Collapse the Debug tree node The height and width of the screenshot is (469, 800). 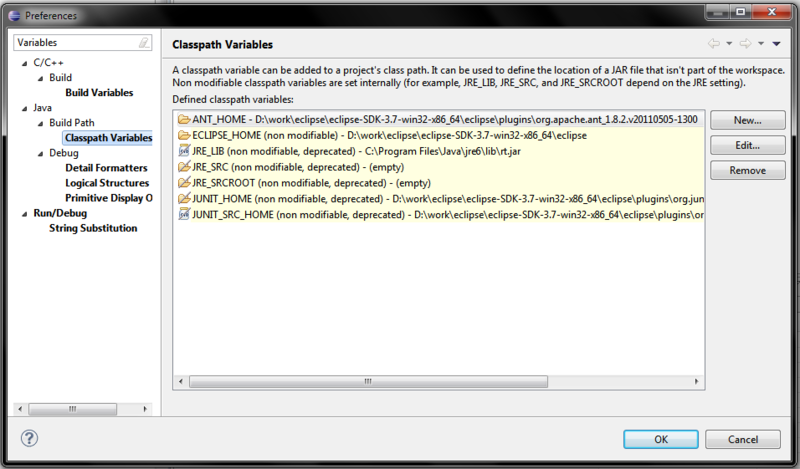(x=40, y=154)
